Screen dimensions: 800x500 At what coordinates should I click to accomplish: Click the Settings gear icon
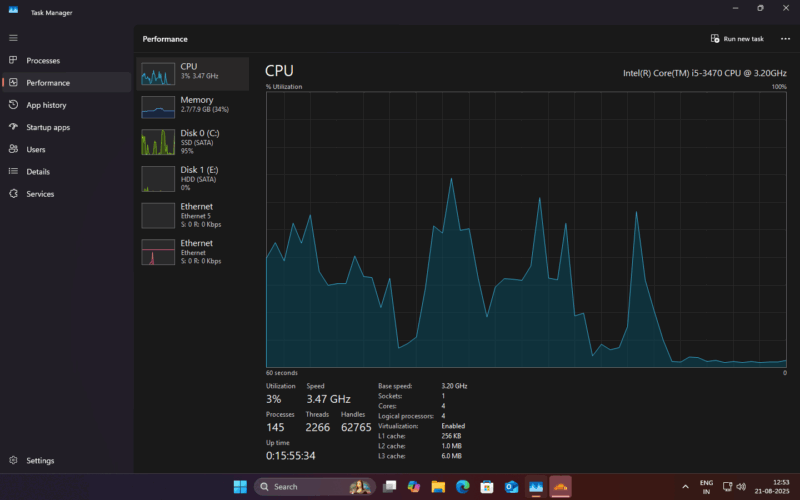point(13,460)
